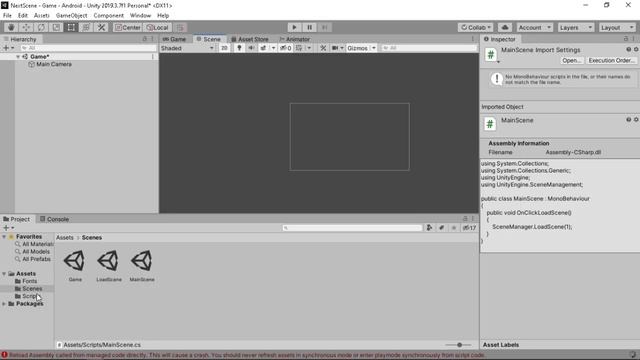Image resolution: width=640 pixels, height=360 pixels.
Task: Open Search by Label icon in Project
Action: (x=442, y=228)
